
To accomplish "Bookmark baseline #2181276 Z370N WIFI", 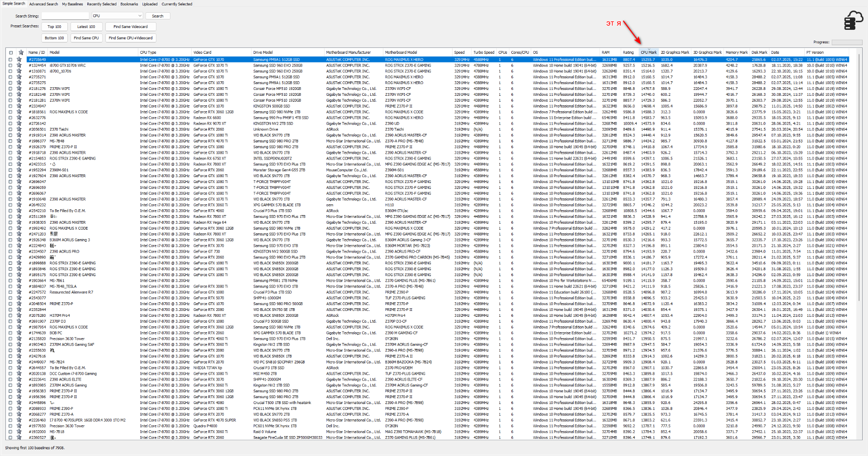I will 19,89.
